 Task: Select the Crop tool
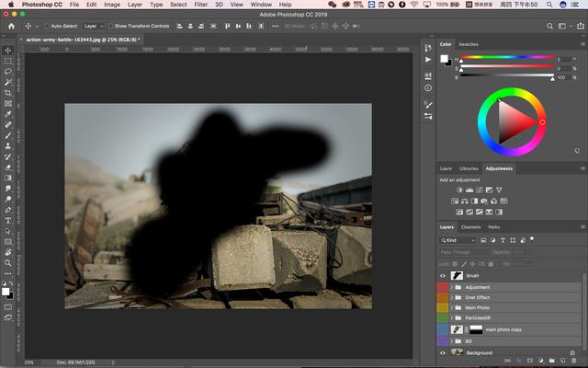[x=8, y=93]
